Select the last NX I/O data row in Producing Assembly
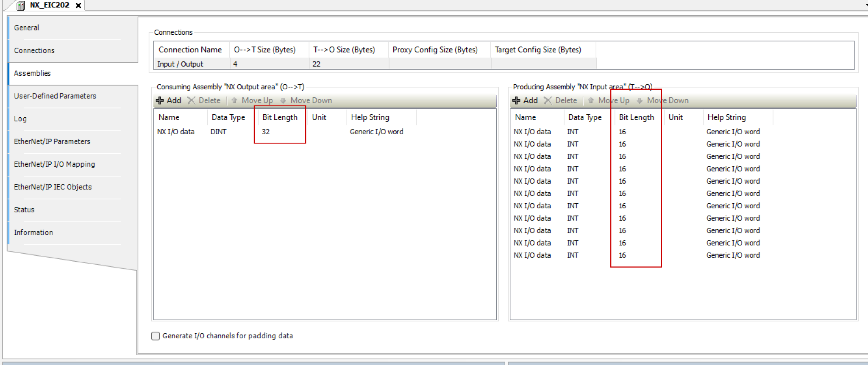The image size is (868, 365). point(532,255)
